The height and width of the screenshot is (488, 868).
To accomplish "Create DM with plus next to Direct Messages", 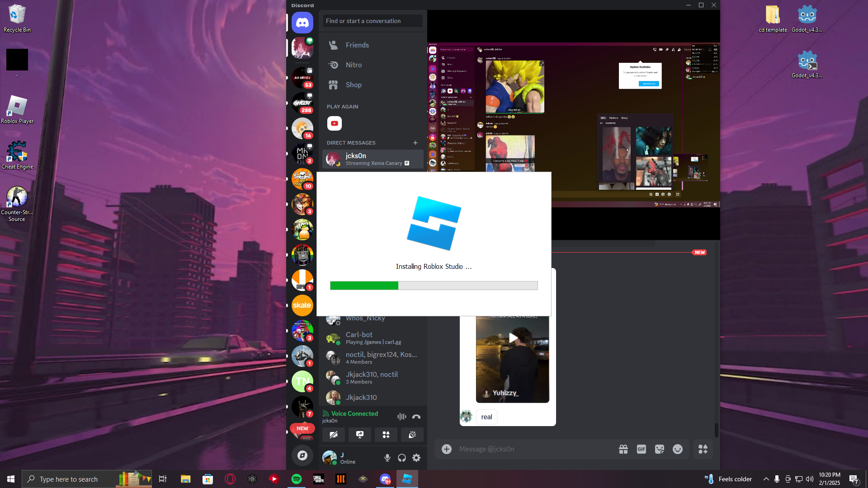I will pyautogui.click(x=415, y=143).
